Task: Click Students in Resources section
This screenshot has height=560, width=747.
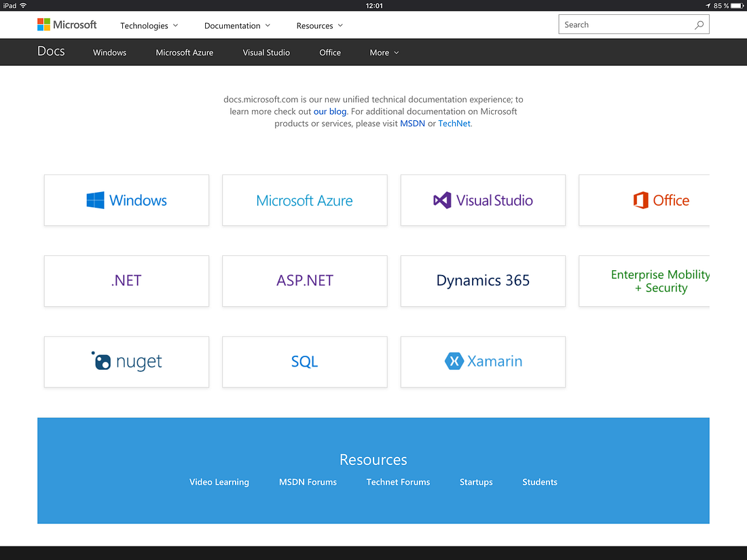Action: pos(540,482)
